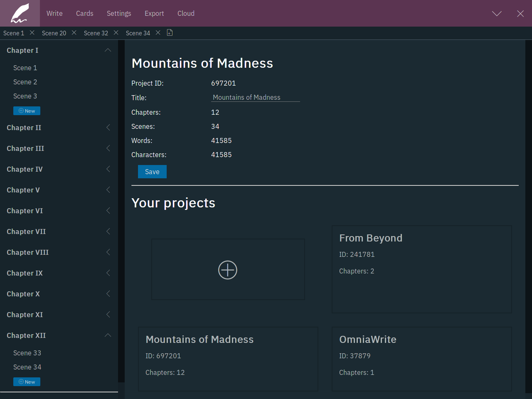This screenshot has width=532, height=399.
Task: Click the 'Your projects' heading
Action: pos(173,203)
